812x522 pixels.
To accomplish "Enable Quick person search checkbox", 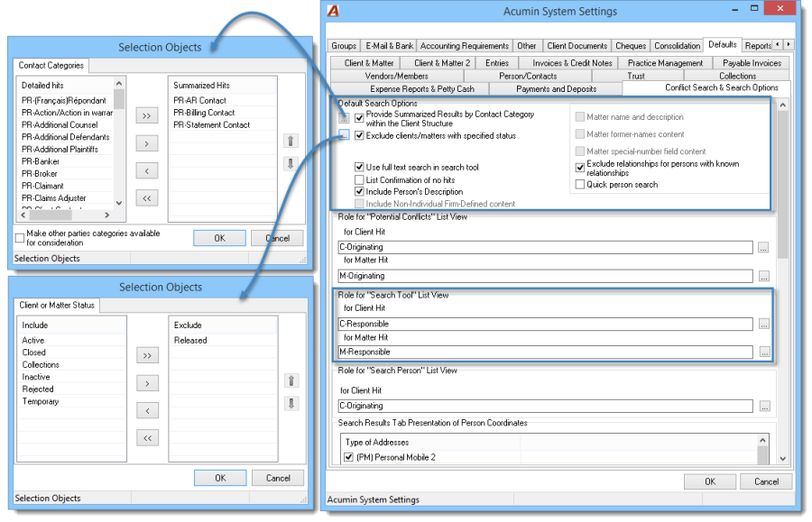I will pyautogui.click(x=580, y=185).
